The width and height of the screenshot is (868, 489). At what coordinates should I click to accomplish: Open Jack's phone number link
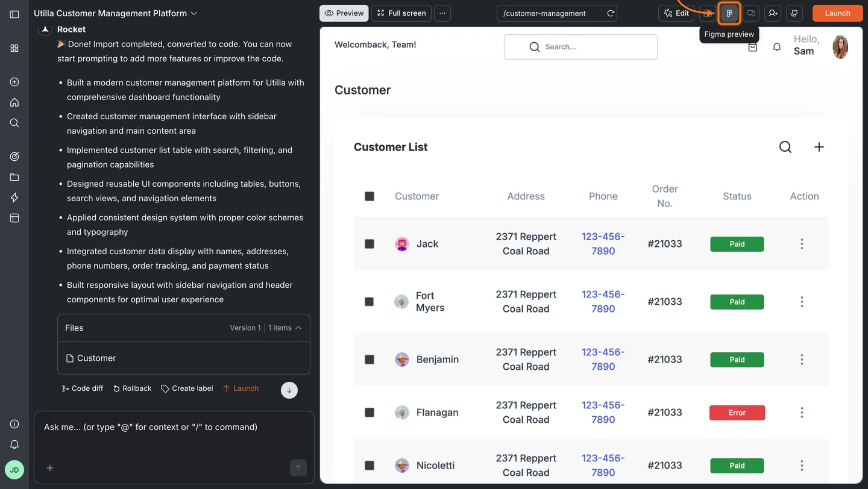click(603, 243)
